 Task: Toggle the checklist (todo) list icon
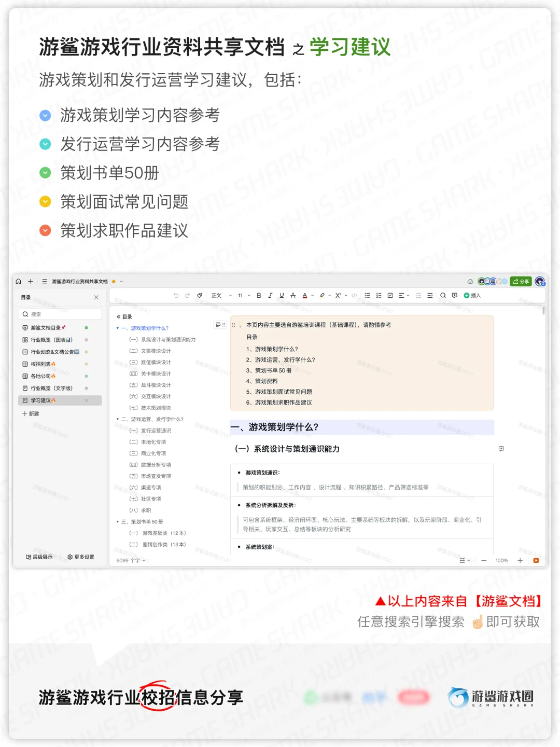389,295
